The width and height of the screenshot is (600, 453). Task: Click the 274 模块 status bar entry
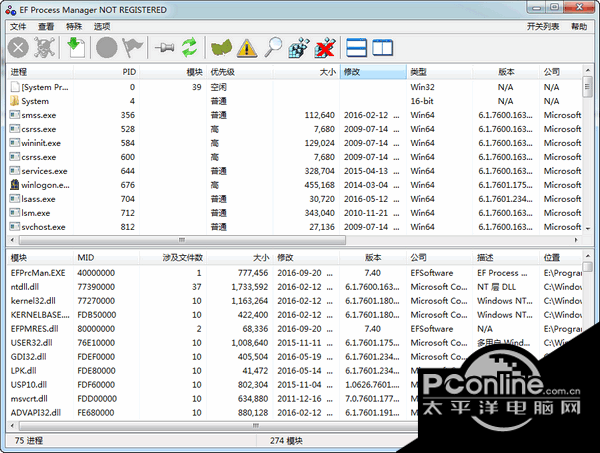(286, 441)
